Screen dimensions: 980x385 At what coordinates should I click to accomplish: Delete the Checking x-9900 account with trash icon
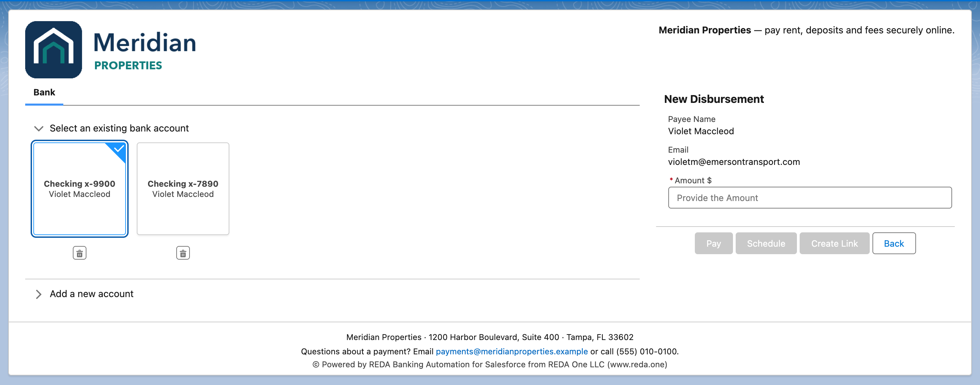(80, 253)
